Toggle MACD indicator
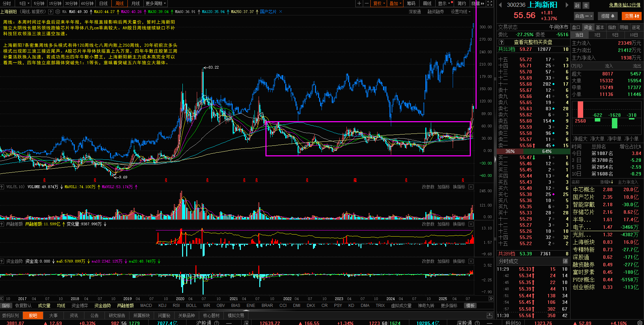644x325 pixels. 146,306
